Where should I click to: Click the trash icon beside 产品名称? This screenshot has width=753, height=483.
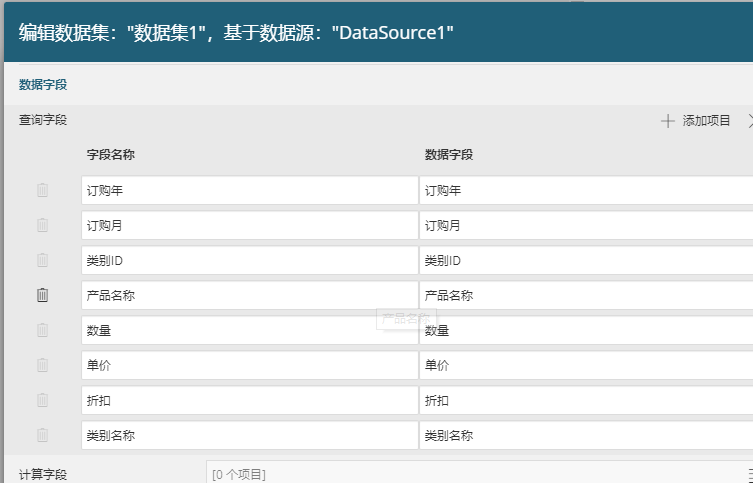pyautogui.click(x=42, y=295)
